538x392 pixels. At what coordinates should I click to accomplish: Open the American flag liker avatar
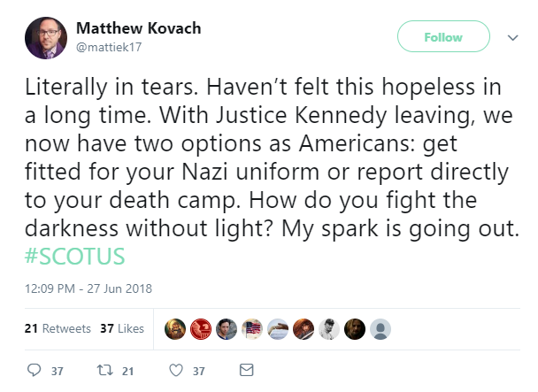click(252, 327)
